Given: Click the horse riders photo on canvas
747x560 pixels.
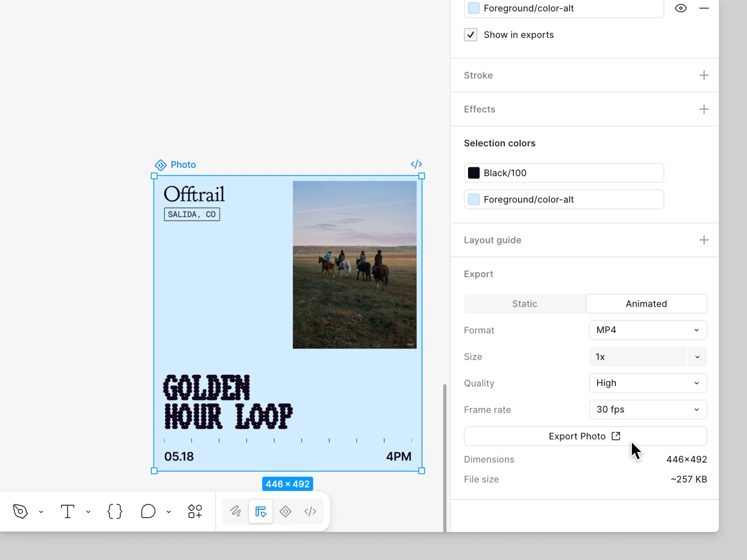Looking at the screenshot, I should click(x=354, y=264).
